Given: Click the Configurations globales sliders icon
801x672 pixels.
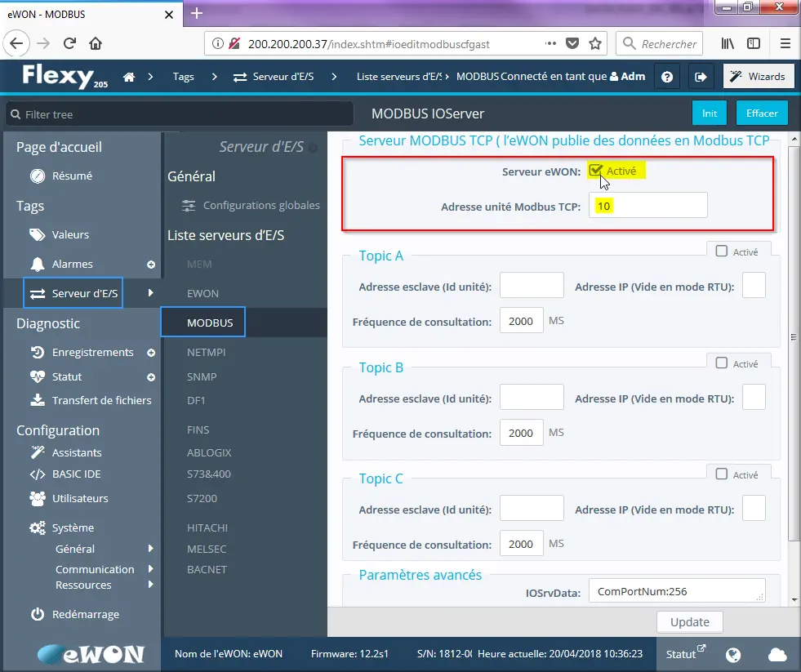Looking at the screenshot, I should point(189,206).
